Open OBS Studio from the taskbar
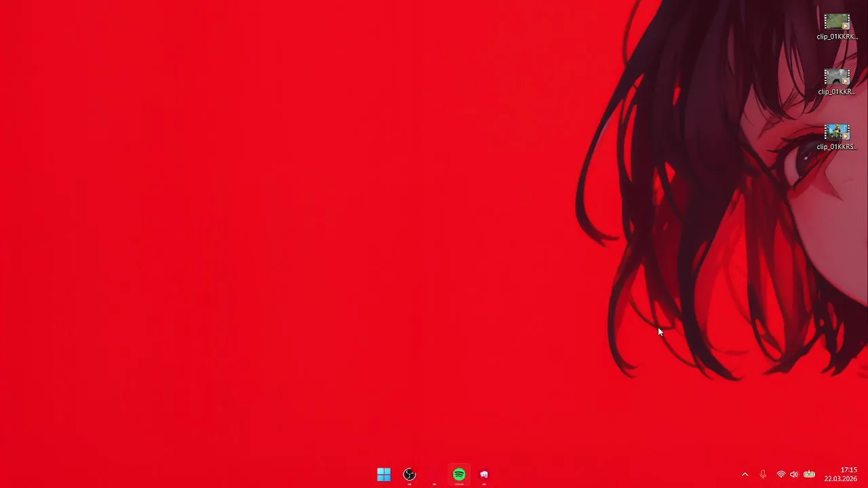Image resolution: width=868 pixels, height=488 pixels. click(x=410, y=474)
